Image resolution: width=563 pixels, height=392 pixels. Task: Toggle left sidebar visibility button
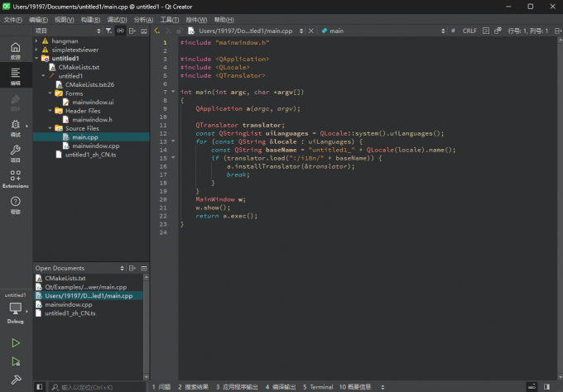pyautogui.click(x=39, y=386)
